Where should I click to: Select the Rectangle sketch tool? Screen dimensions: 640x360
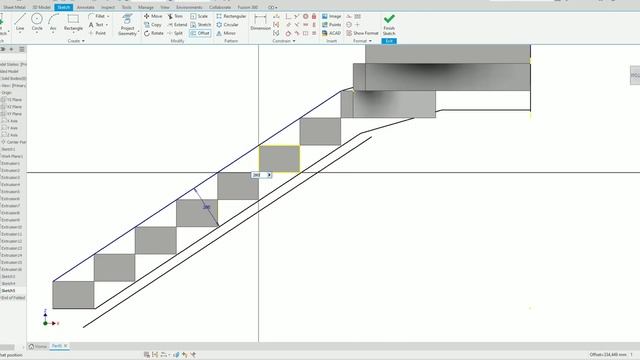pos(73,22)
